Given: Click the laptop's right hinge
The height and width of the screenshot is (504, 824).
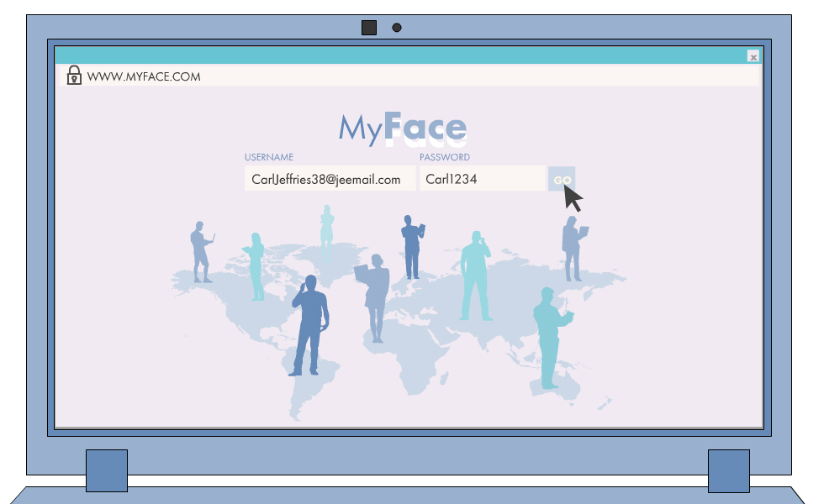Looking at the screenshot, I should coord(728,470).
